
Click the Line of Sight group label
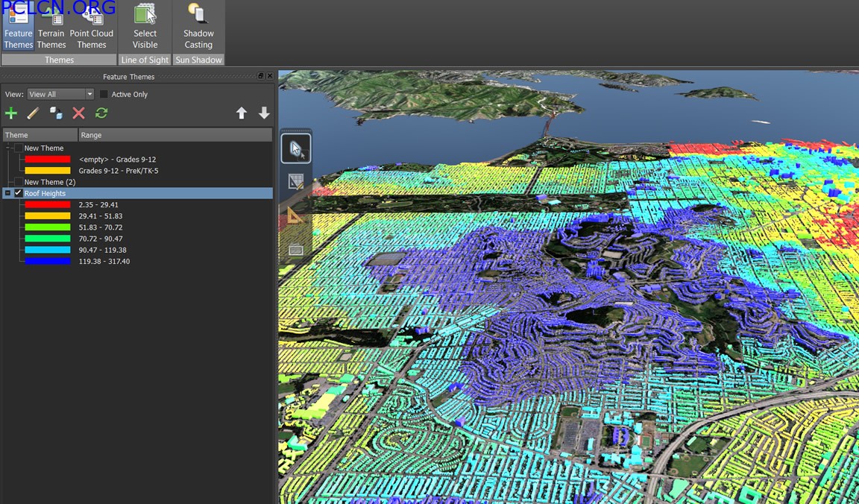pyautogui.click(x=145, y=60)
